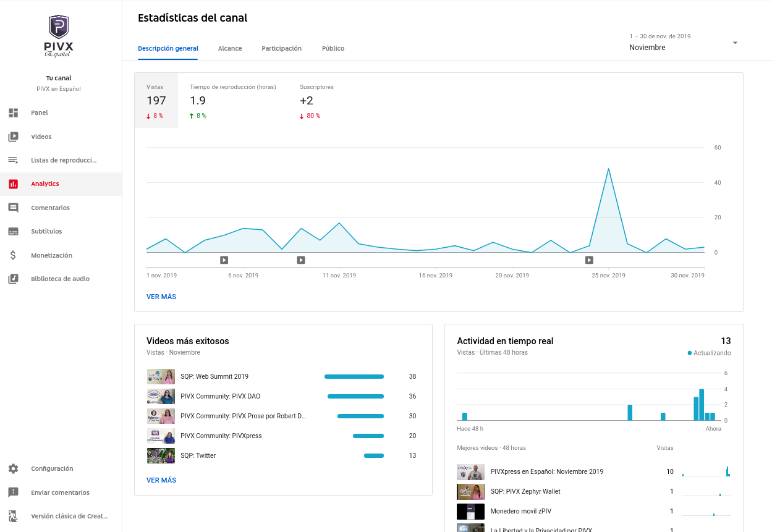Click the SQP: Twitter title text

(198, 455)
